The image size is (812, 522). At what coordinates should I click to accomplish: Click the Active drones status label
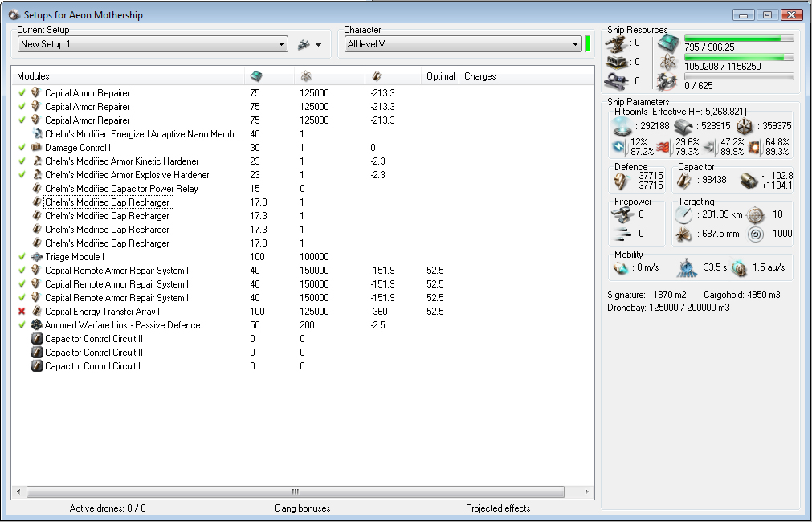108,508
